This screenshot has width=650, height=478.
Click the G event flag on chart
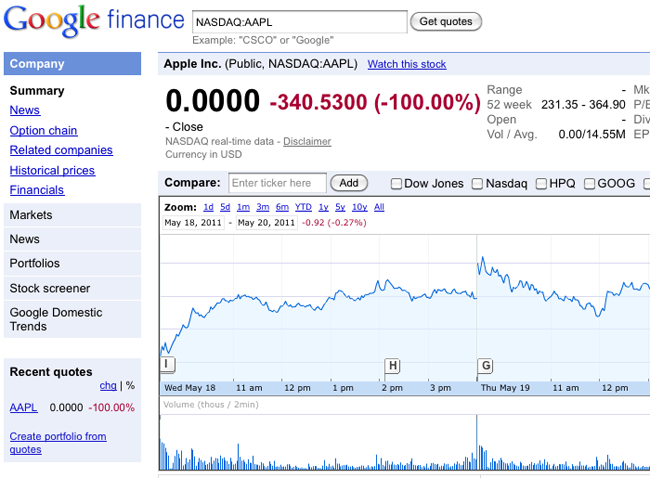click(x=485, y=365)
